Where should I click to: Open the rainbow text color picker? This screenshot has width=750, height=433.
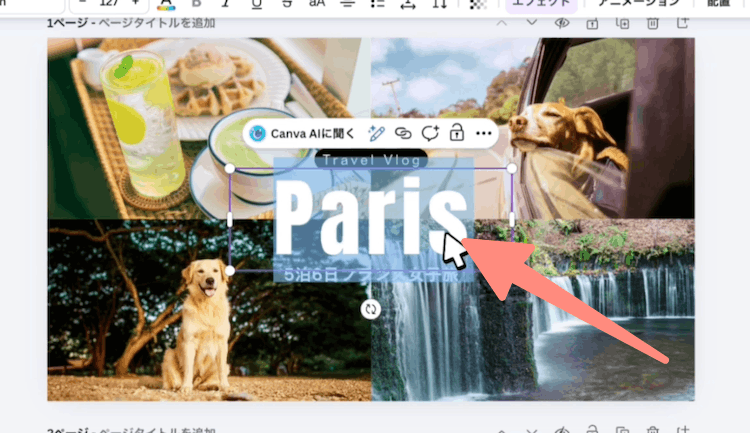[x=165, y=4]
